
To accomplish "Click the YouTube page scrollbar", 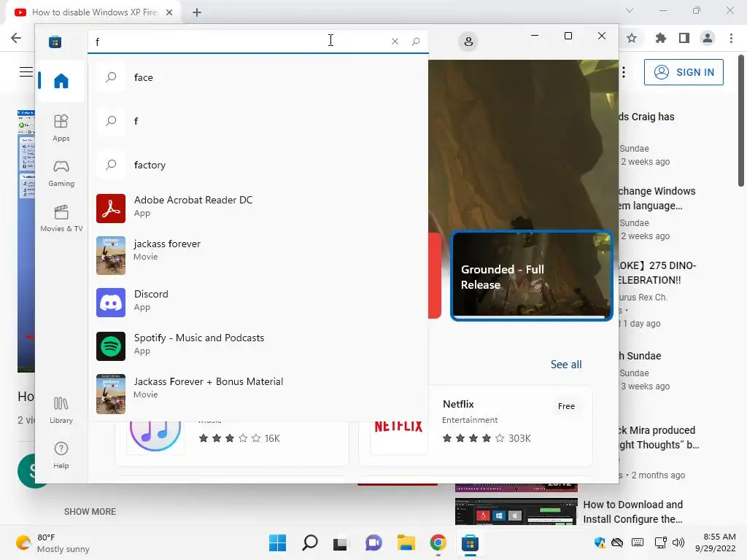I will 741,122.
